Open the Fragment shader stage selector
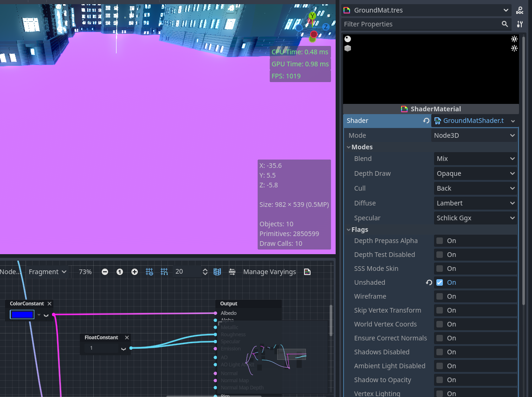 pos(47,271)
